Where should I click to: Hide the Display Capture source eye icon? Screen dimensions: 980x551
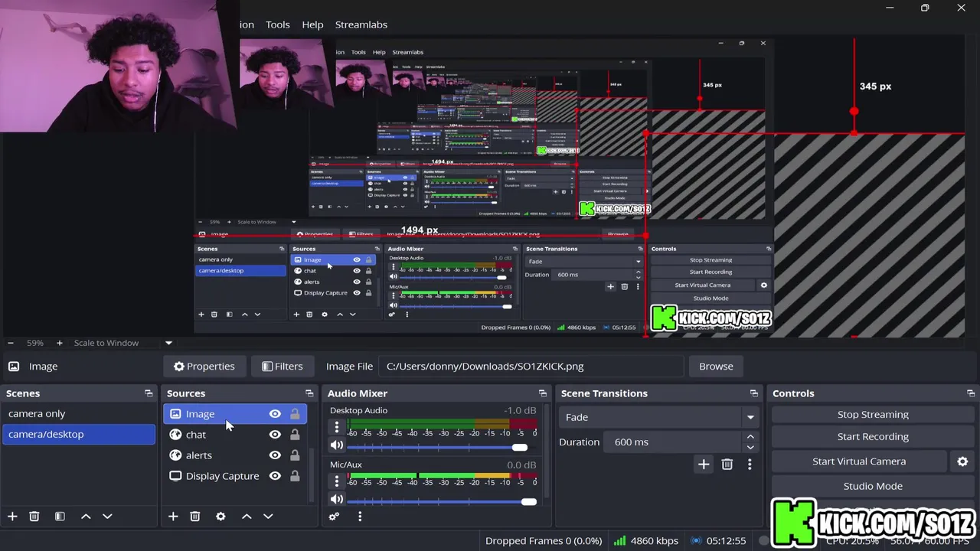point(275,476)
